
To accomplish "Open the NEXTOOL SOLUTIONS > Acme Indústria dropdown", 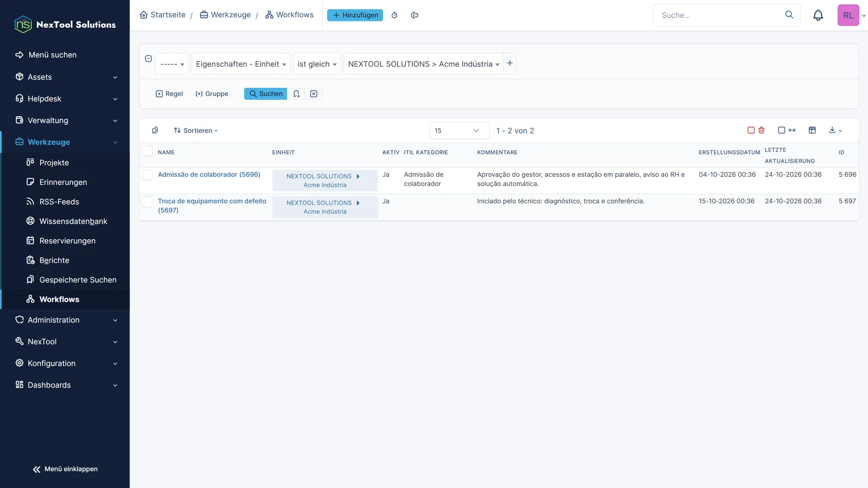I will click(423, 63).
